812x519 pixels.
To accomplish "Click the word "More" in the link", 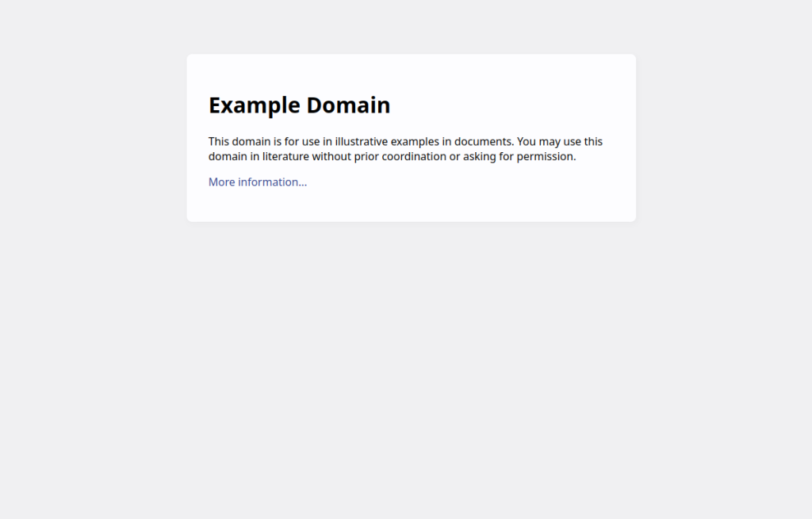I will click(x=222, y=182).
